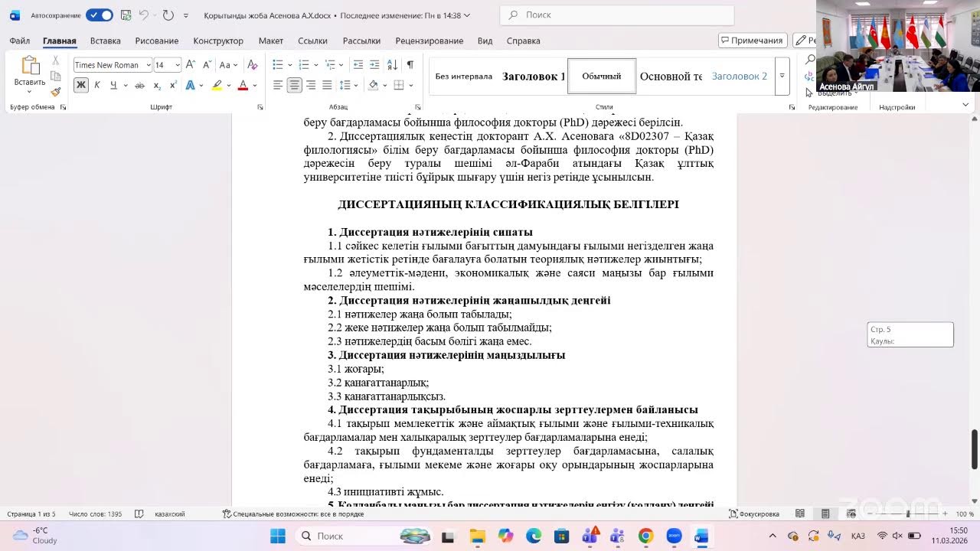Image resolution: width=980 pixels, height=551 pixels.
Task: Expand the styles gallery list
Action: [782, 76]
